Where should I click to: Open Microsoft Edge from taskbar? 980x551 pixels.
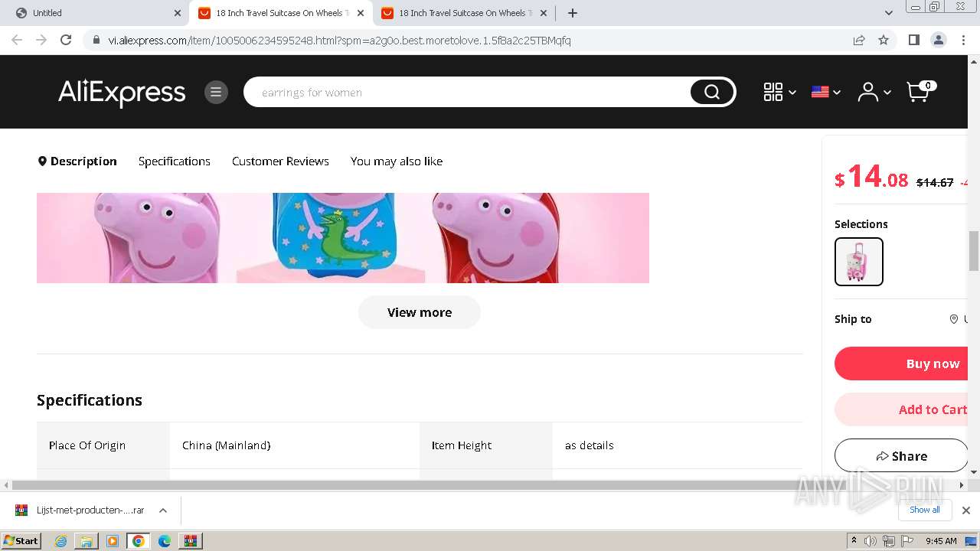(164, 541)
